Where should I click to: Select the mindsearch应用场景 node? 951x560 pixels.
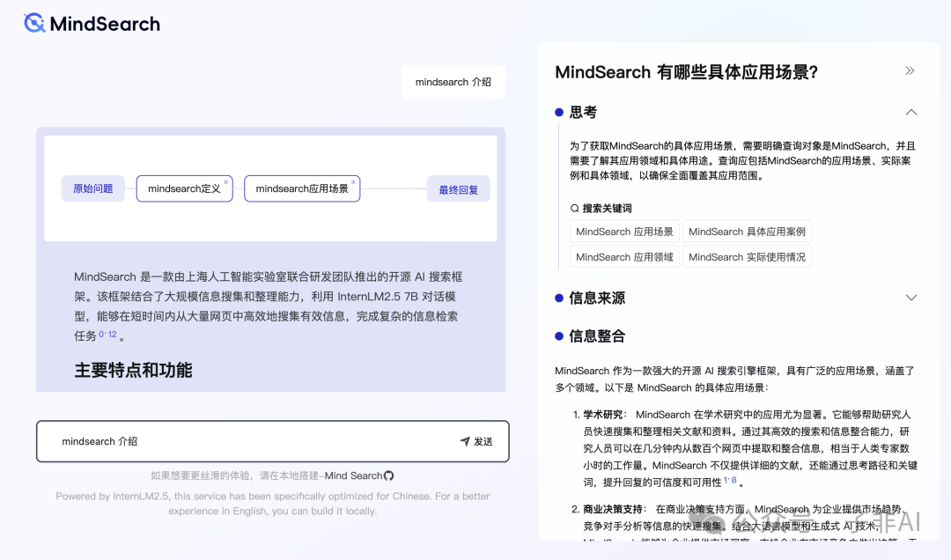point(302,188)
